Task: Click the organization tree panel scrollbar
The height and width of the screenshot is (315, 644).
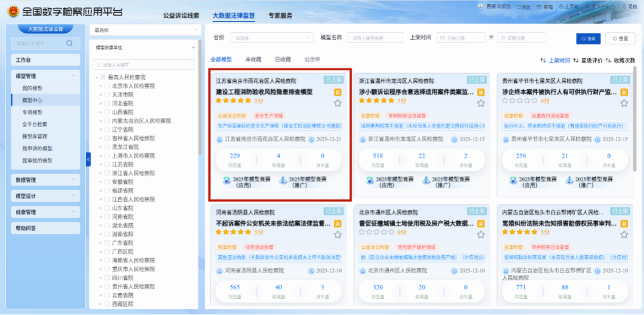Action: (x=200, y=97)
